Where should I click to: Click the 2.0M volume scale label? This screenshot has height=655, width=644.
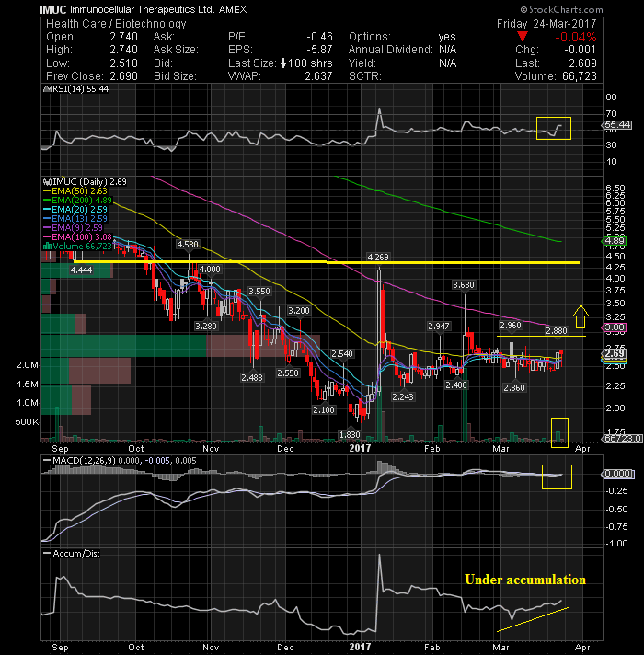[28, 365]
